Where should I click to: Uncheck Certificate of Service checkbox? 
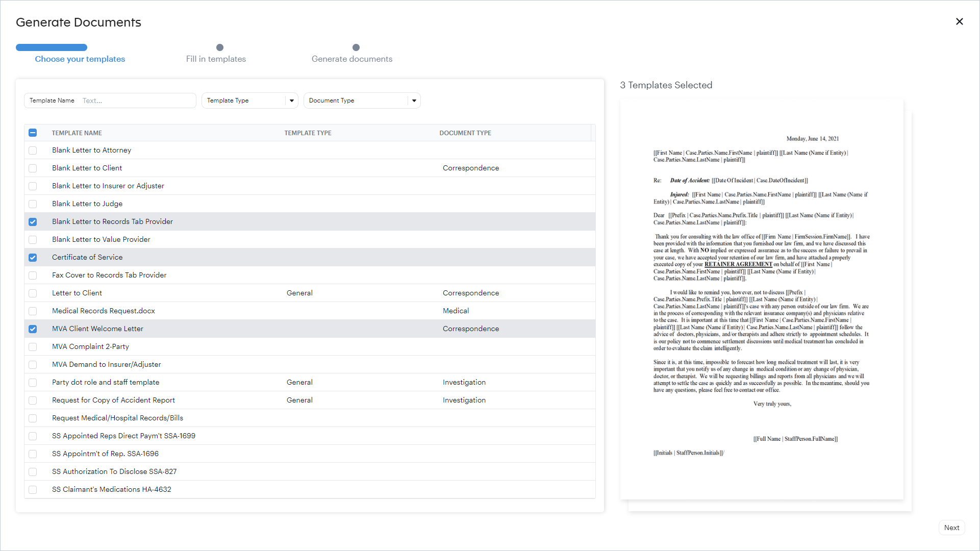coord(33,258)
